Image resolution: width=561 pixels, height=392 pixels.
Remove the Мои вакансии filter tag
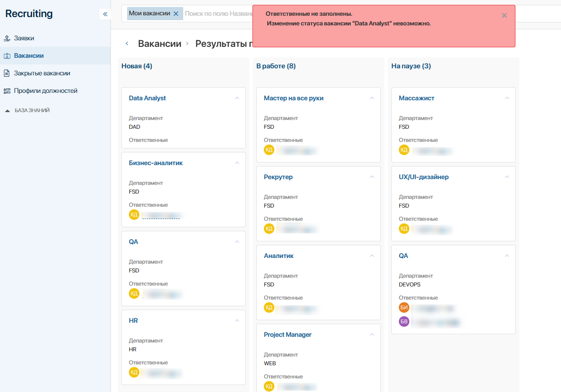[x=176, y=14]
